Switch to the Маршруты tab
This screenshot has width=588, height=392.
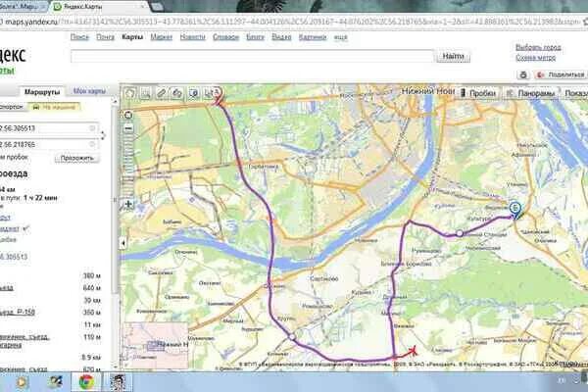pos(41,91)
